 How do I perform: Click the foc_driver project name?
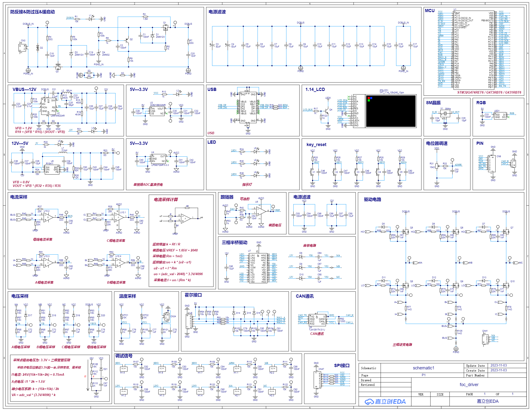coord(469,385)
